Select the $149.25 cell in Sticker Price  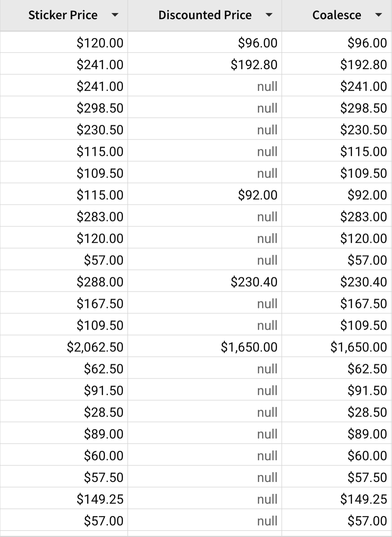click(x=100, y=499)
